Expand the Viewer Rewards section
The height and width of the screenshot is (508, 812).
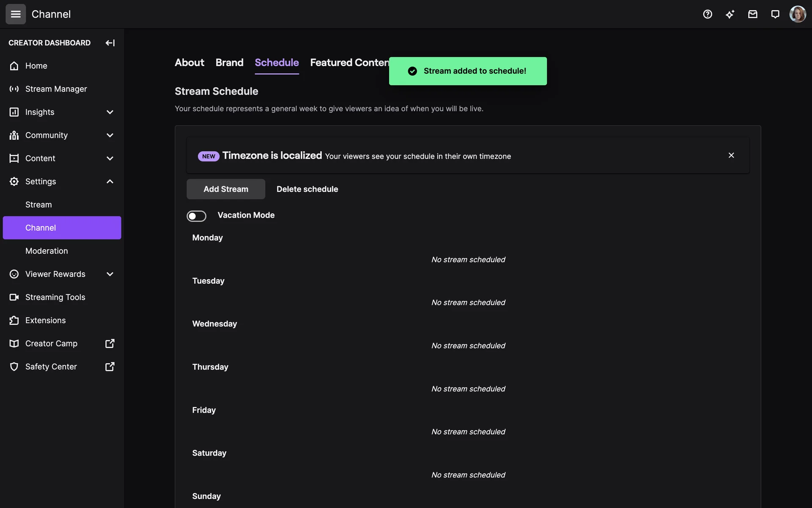click(110, 274)
